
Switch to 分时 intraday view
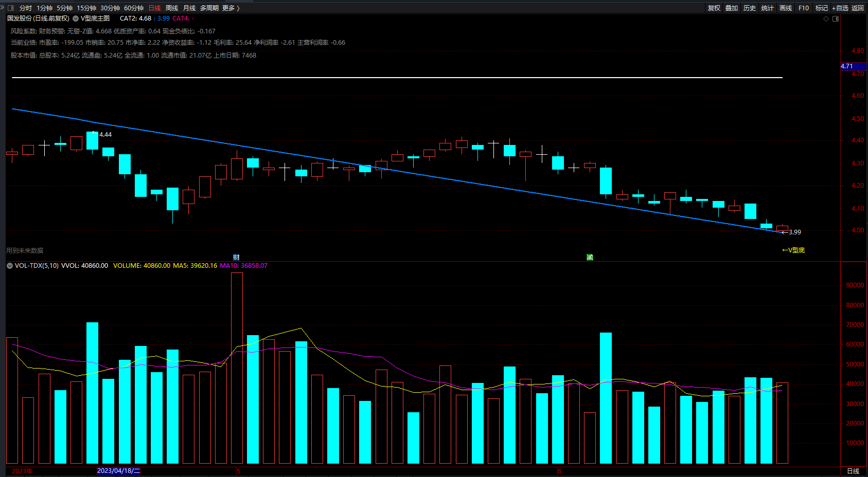coord(25,8)
